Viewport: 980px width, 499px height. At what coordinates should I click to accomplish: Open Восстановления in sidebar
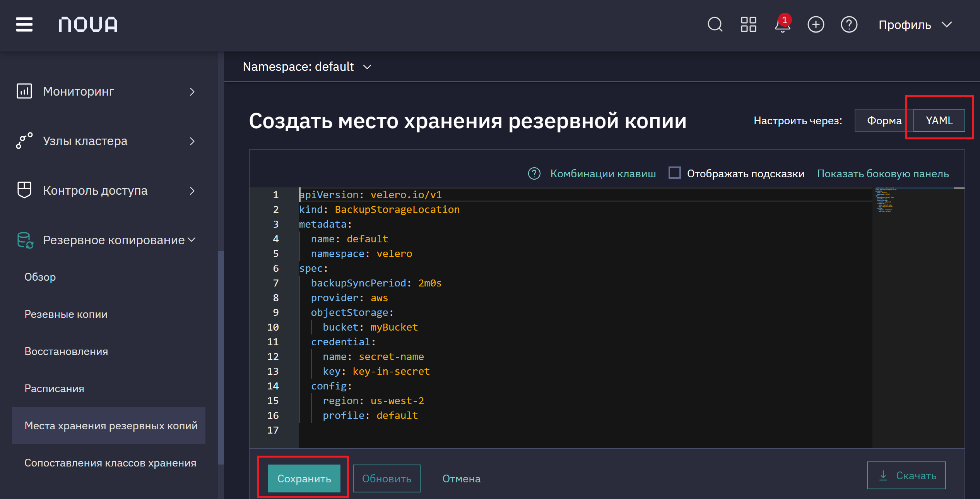(66, 352)
